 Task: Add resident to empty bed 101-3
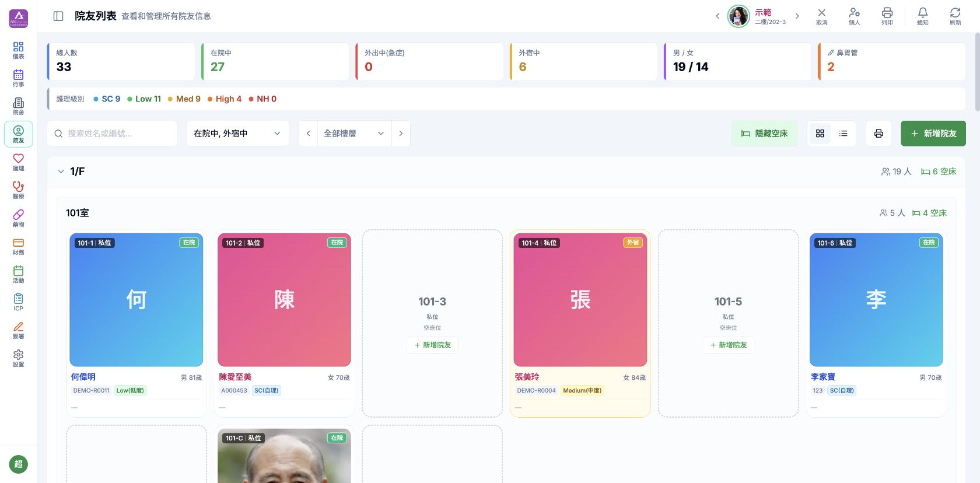(x=432, y=345)
